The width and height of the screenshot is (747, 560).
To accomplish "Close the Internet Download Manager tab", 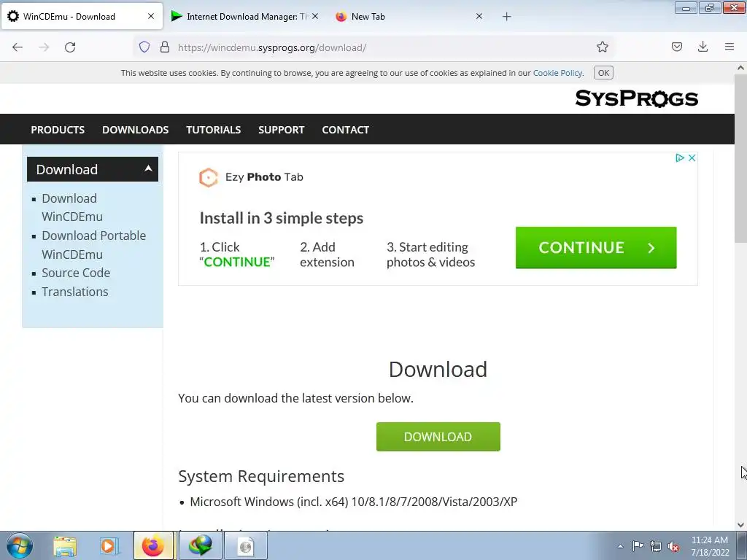I will coord(315,16).
